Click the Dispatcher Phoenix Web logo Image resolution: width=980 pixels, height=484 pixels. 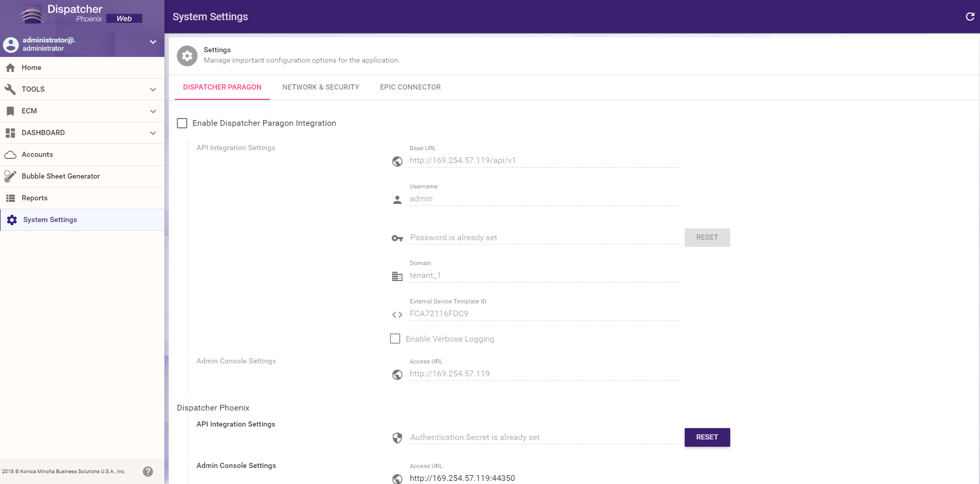82,14
